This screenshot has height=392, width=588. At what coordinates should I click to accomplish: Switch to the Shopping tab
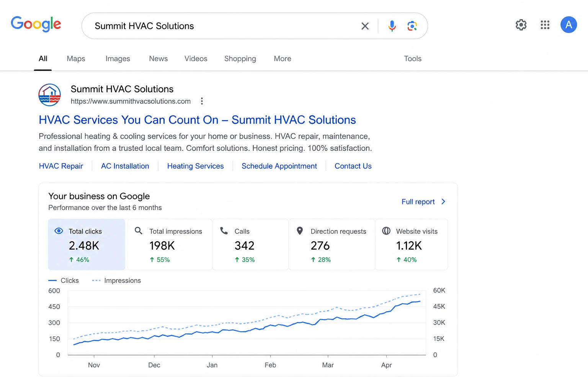click(x=240, y=59)
